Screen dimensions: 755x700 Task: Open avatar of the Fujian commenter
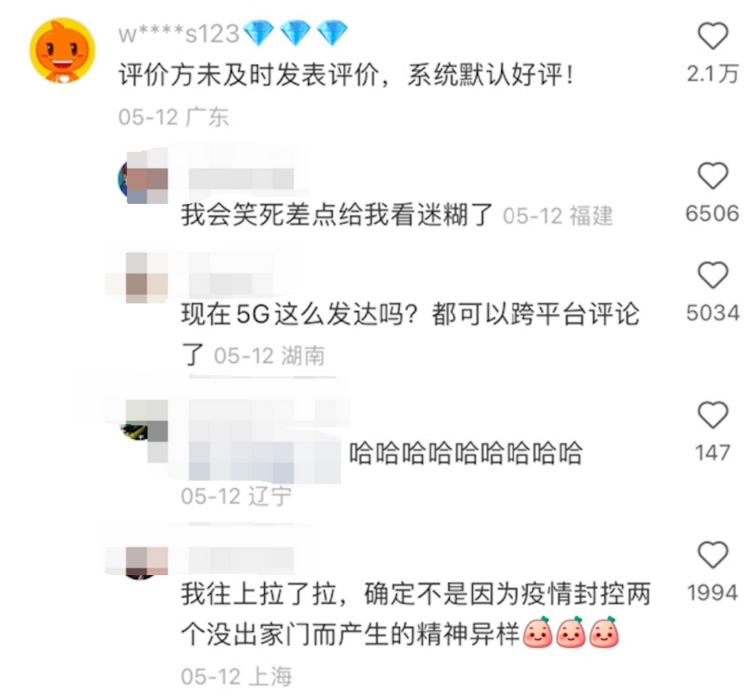[x=143, y=179]
